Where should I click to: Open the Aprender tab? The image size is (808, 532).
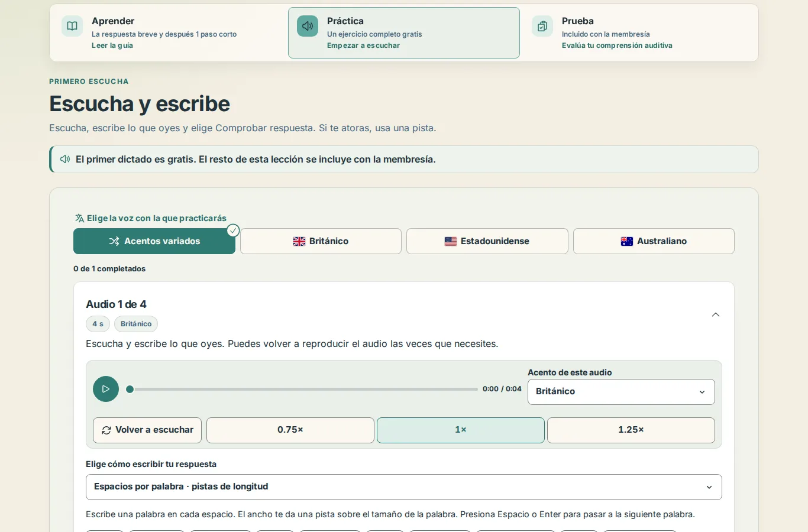point(169,33)
